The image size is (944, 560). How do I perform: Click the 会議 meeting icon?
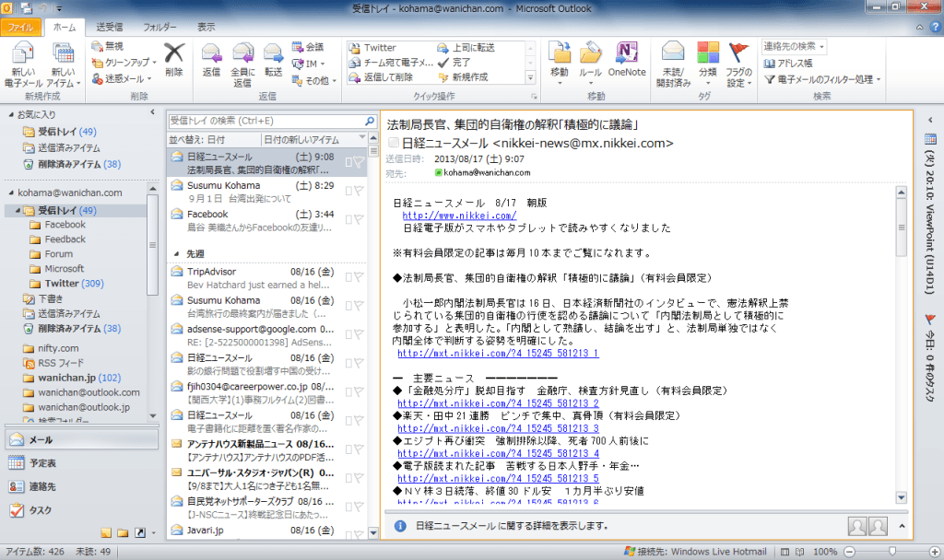[x=298, y=47]
